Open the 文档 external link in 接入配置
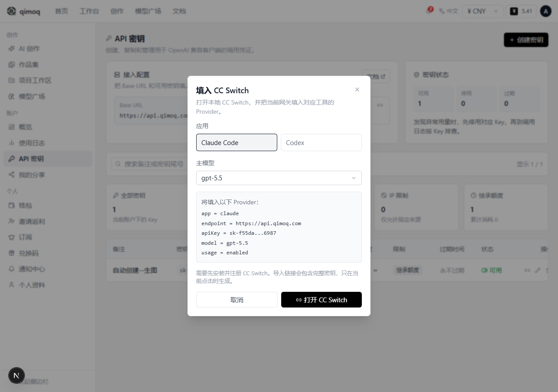The height and width of the screenshot is (392, 558). 376,76
